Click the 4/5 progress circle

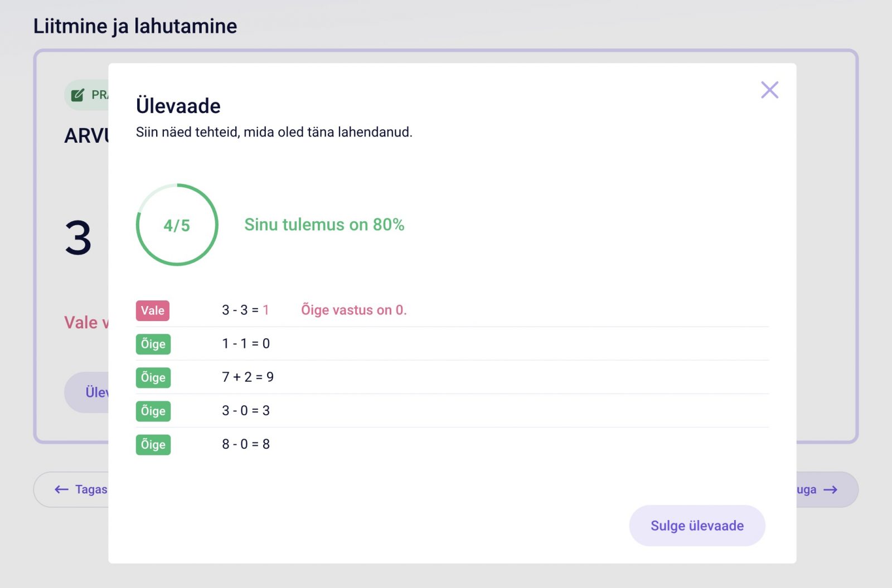[177, 225]
